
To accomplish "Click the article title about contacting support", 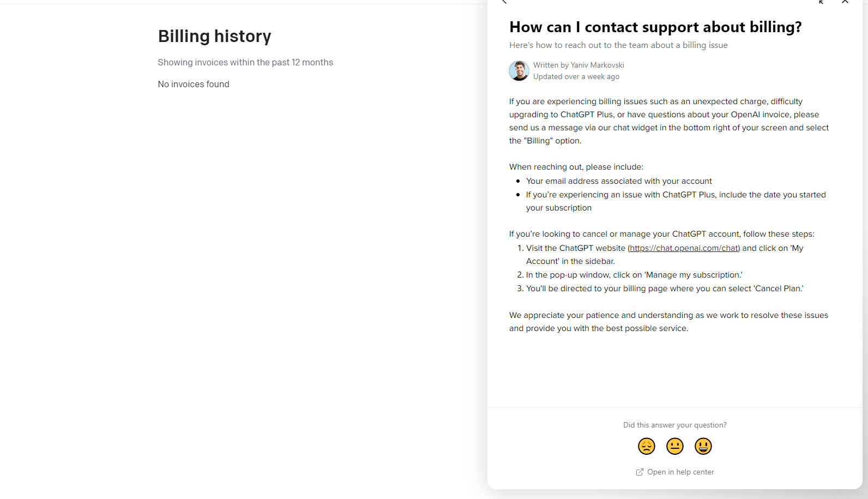I will 655,27.
